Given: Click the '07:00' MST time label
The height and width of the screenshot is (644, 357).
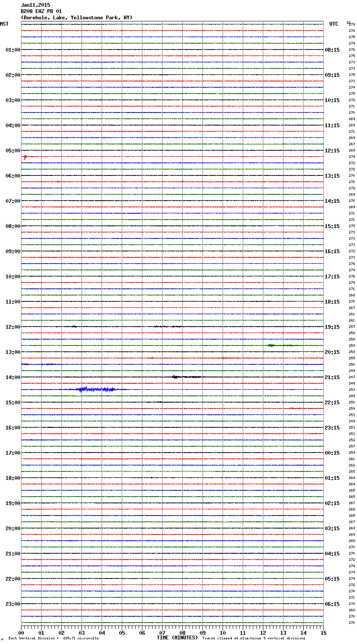Looking at the screenshot, I should click(x=13, y=201).
